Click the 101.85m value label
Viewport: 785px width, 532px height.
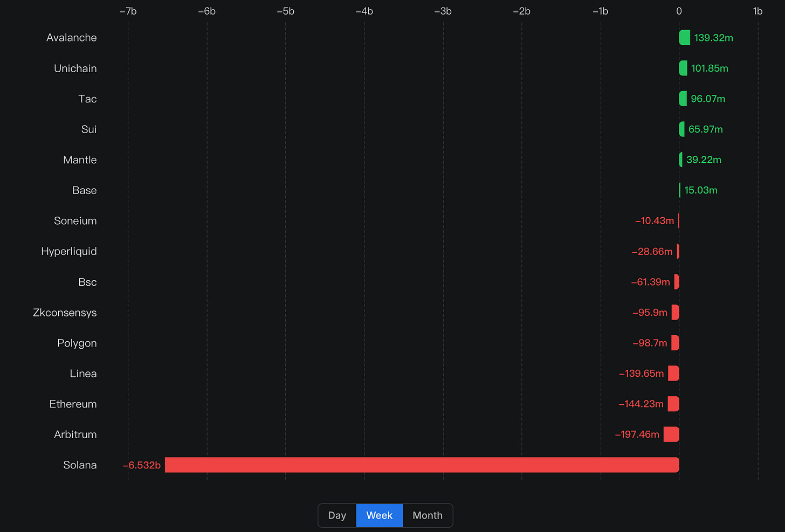pos(710,68)
